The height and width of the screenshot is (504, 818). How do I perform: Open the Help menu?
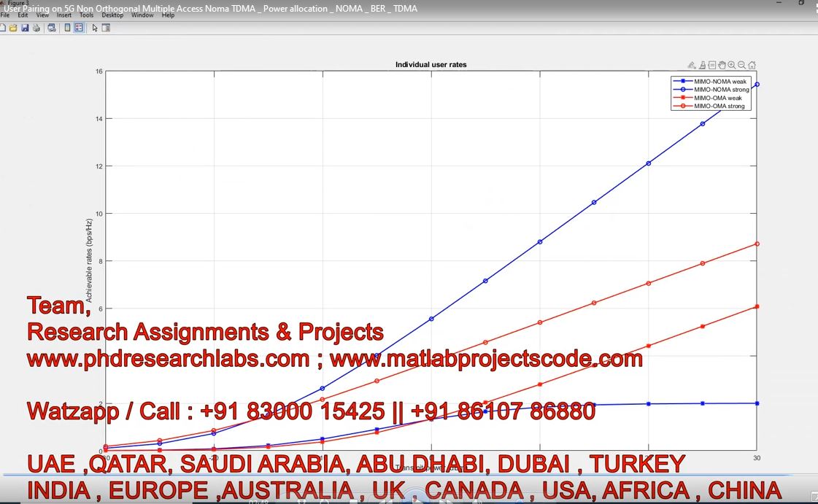(168, 15)
